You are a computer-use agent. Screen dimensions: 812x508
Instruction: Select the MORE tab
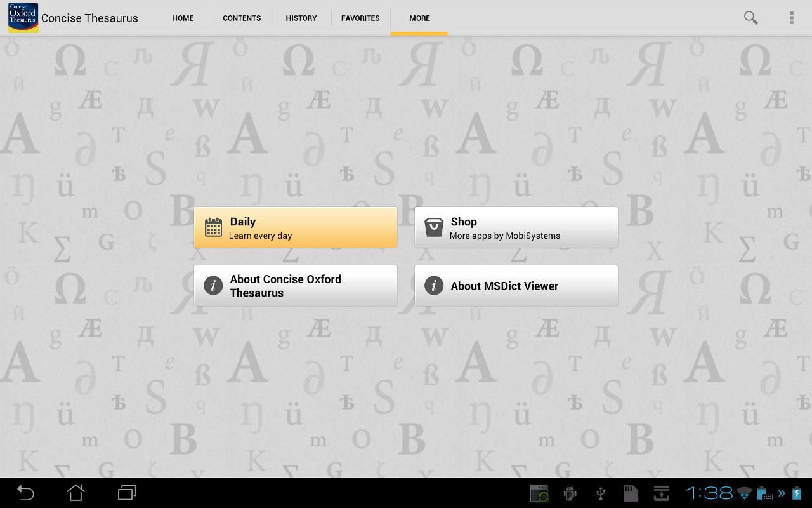pyautogui.click(x=419, y=18)
